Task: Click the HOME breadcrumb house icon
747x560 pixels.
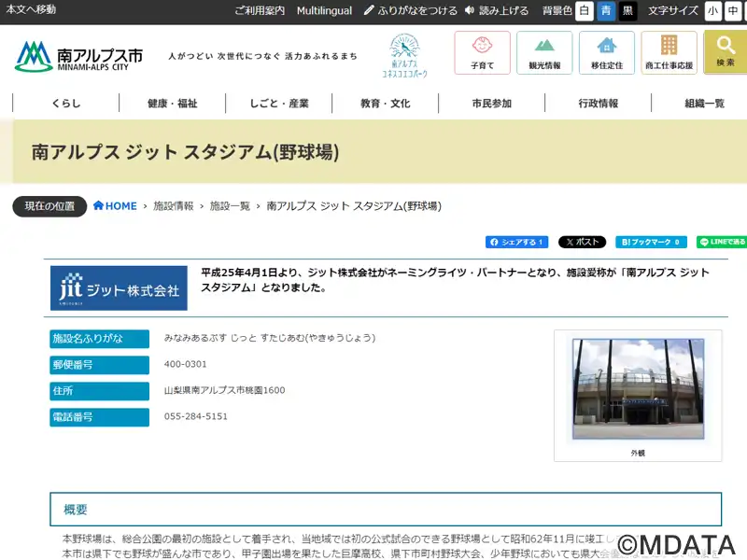Action: (98, 206)
